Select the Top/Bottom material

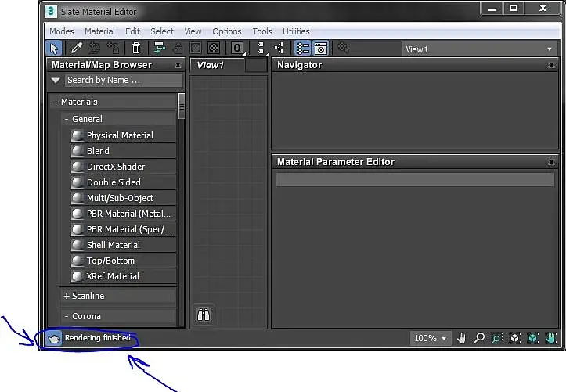123,261
